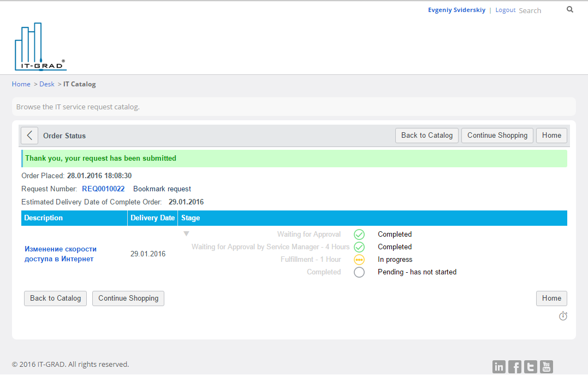The image size is (588, 375).
Task: Go to Home in the breadcrumb
Action: click(x=21, y=84)
